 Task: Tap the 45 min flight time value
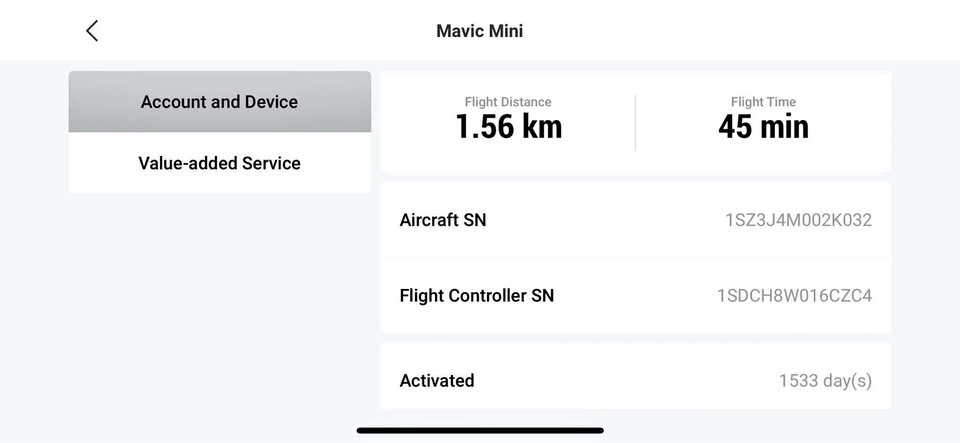coord(763,127)
